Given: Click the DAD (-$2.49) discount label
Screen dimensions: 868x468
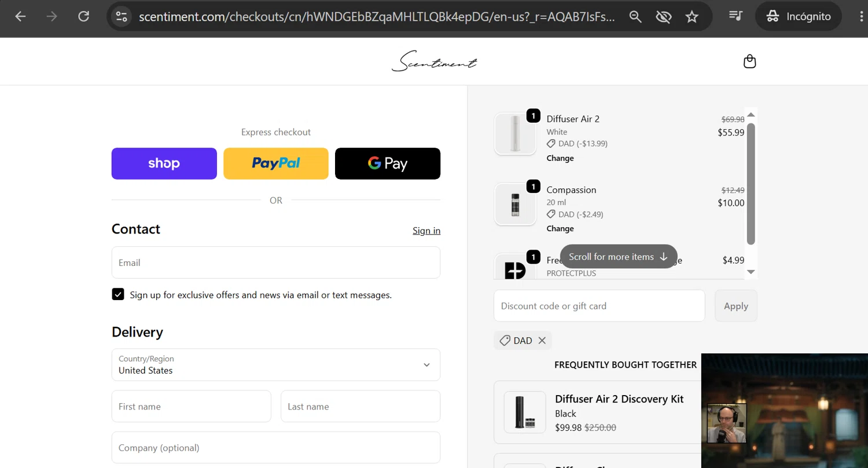Looking at the screenshot, I should [x=580, y=214].
